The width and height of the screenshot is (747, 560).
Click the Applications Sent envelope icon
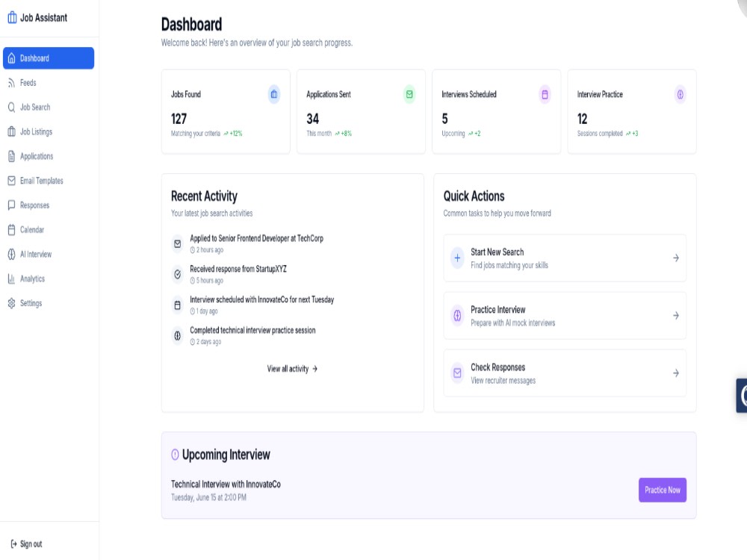409,94
